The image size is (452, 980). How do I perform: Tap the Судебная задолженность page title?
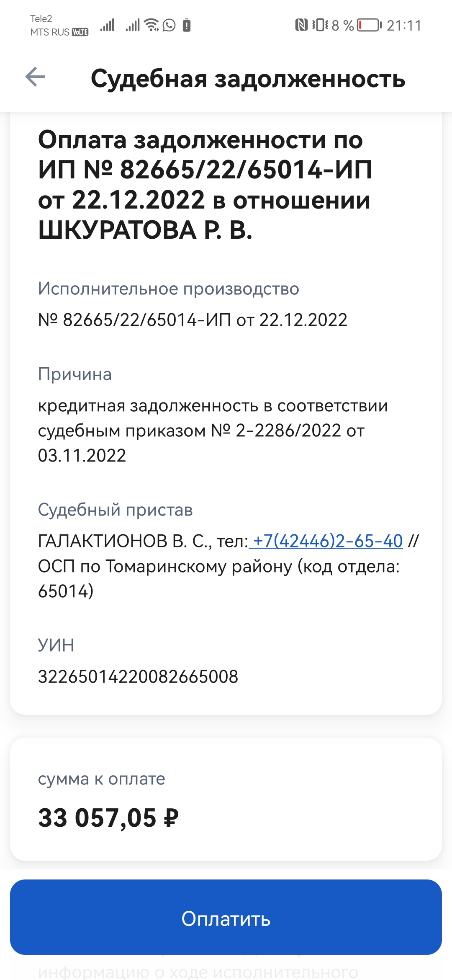[248, 78]
